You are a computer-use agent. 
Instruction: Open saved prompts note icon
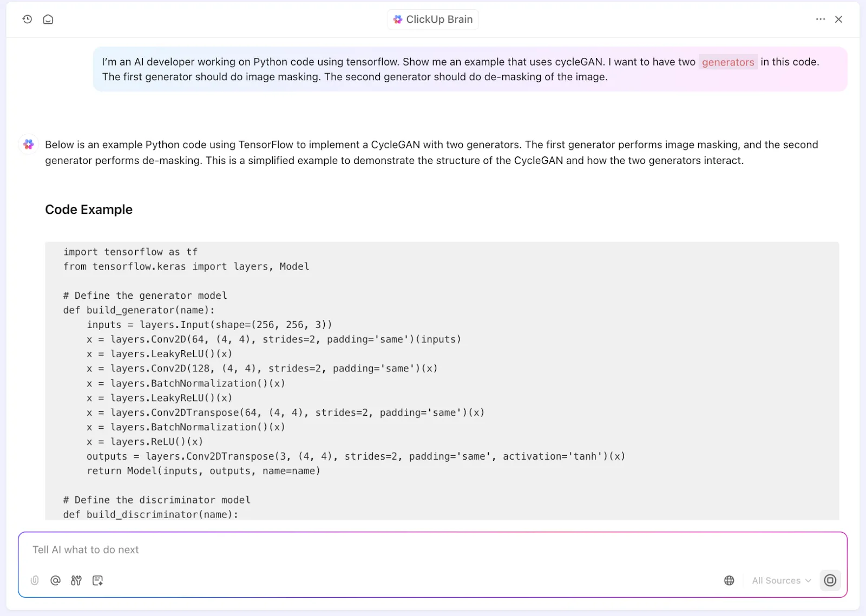pos(97,580)
